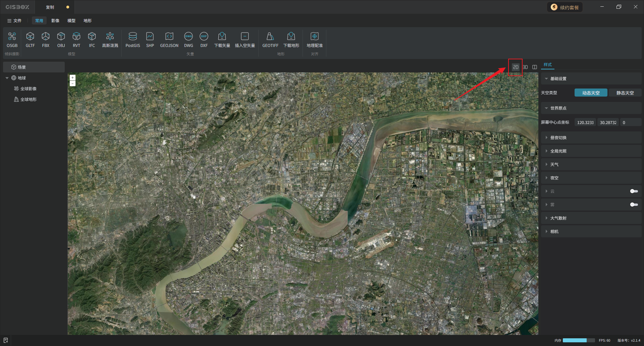Click the 续约套餐 renewal button
644x346 pixels.
pos(565,7)
